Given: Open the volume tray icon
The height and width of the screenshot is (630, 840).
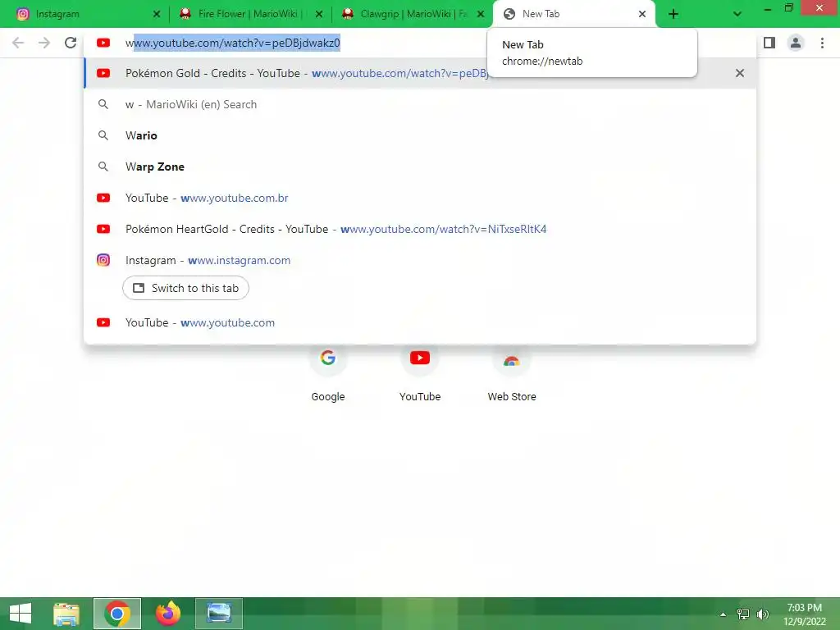Looking at the screenshot, I should coord(763,614).
